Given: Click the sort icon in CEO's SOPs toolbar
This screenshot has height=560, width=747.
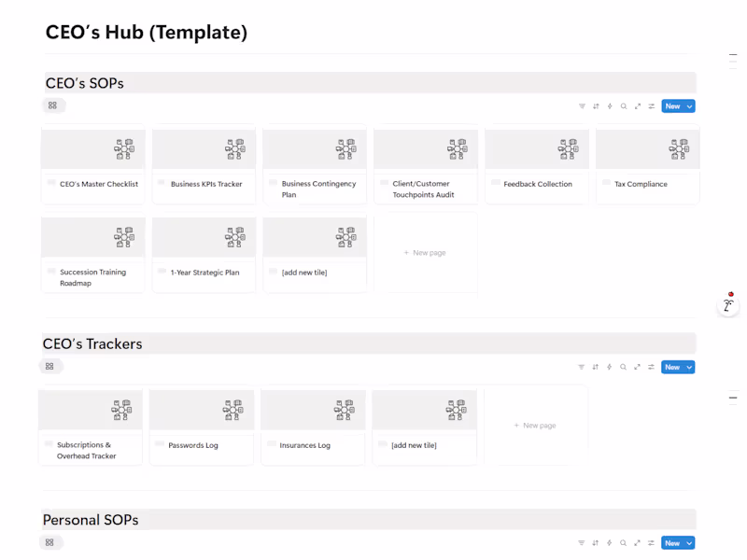Looking at the screenshot, I should click(x=596, y=105).
